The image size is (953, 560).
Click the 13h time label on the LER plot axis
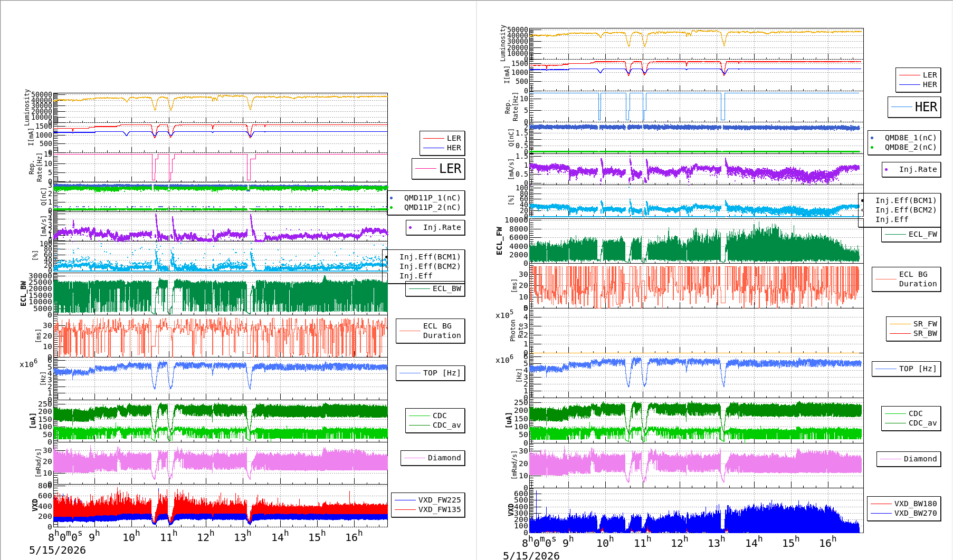(x=243, y=536)
